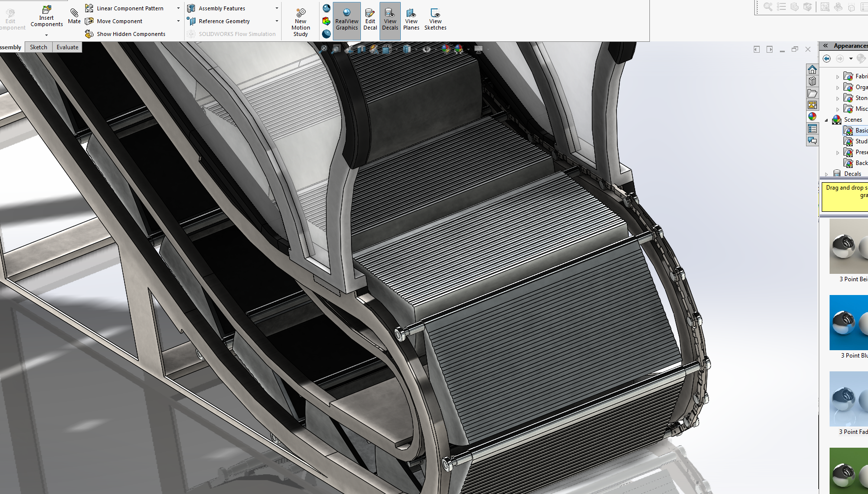Open dropdown arrow below Insert Components
This screenshot has height=494, width=868.
point(47,35)
